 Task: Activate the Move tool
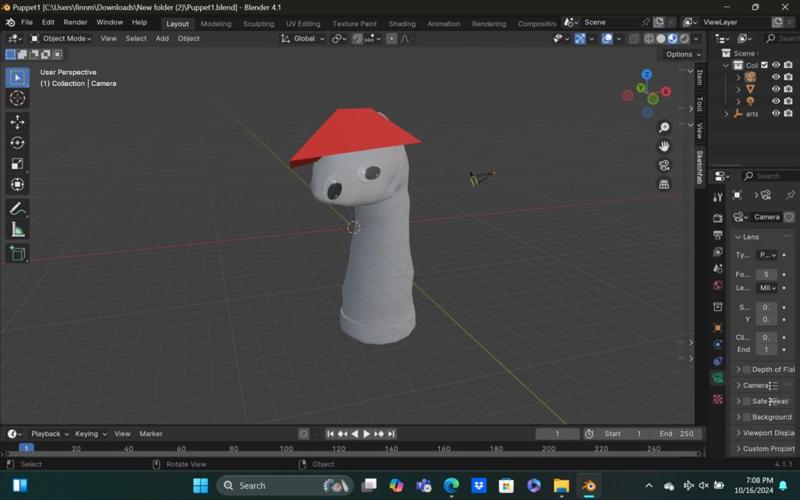coord(17,121)
